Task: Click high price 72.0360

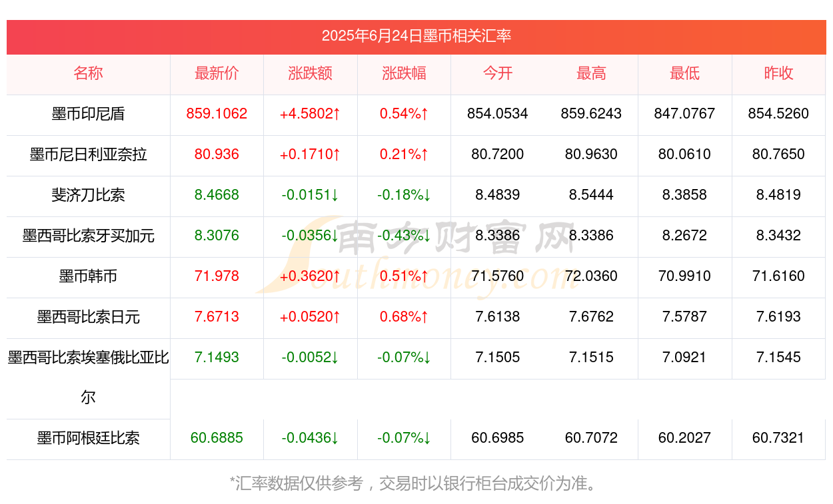Action: coord(591,276)
